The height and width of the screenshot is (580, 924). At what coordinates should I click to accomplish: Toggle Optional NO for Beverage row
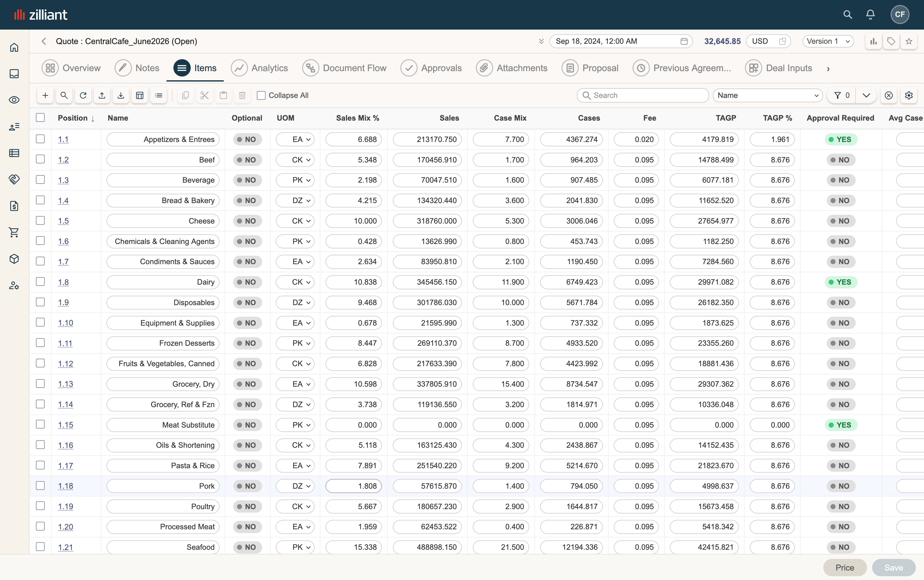[x=247, y=180]
